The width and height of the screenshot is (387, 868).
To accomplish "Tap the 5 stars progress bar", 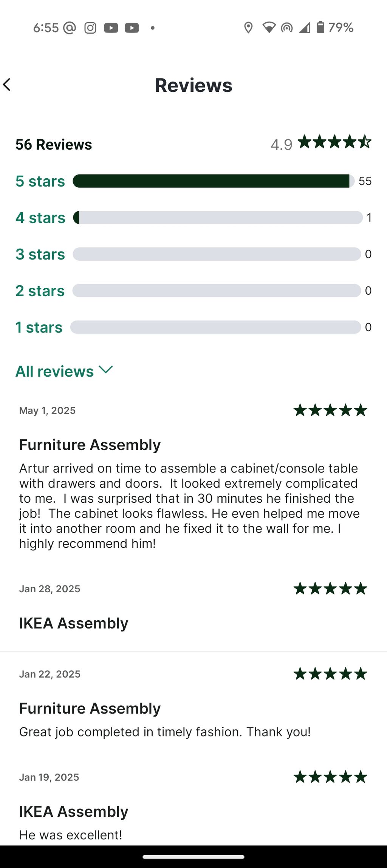I will coord(214,181).
